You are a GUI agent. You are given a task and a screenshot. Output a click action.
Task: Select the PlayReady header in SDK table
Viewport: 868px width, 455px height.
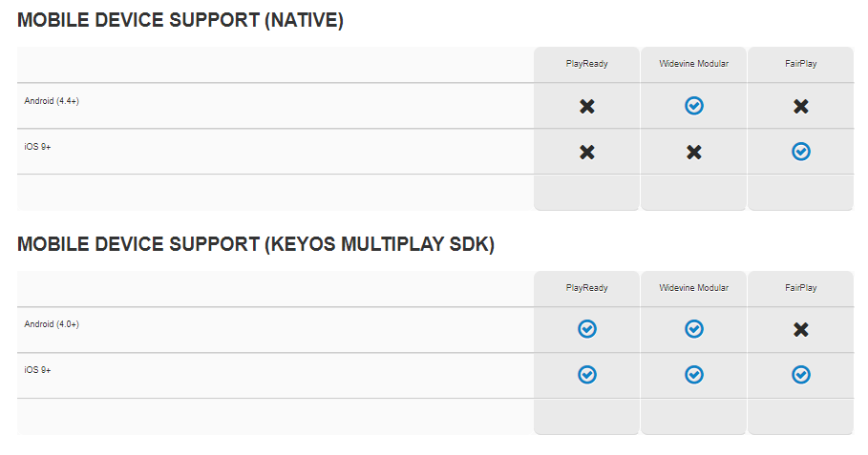tap(587, 287)
